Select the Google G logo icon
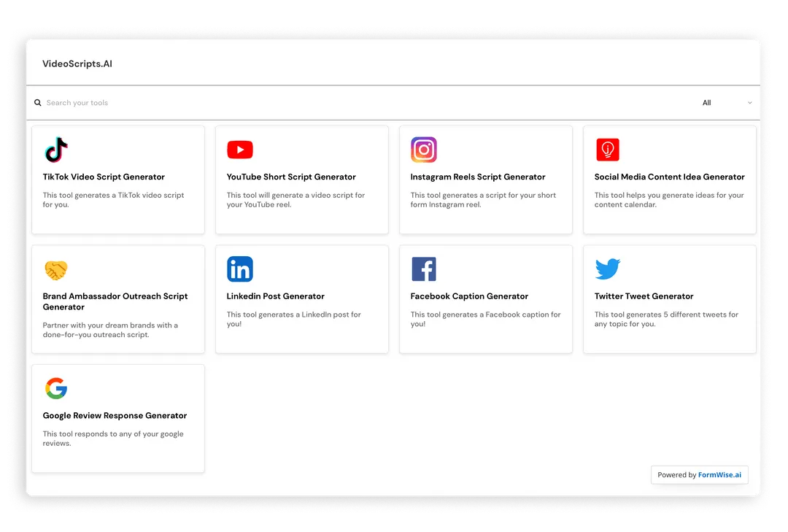This screenshot has width=788, height=532. tap(56, 388)
